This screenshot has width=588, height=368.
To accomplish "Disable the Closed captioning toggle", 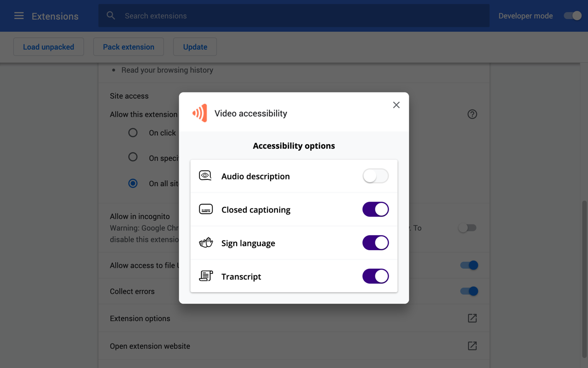I will [x=375, y=209].
